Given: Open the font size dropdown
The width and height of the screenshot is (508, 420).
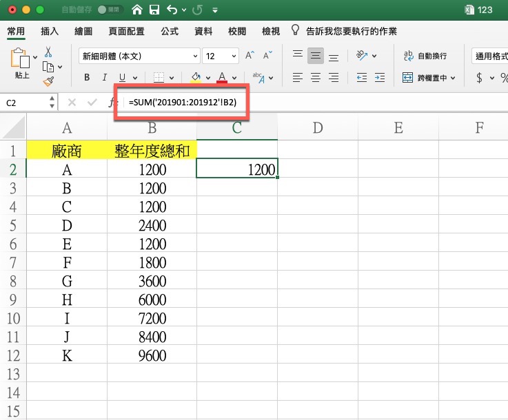Looking at the screenshot, I should coord(235,56).
